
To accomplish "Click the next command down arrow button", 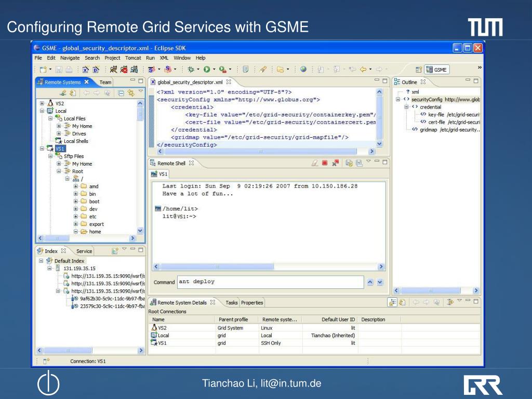I will click(380, 282).
